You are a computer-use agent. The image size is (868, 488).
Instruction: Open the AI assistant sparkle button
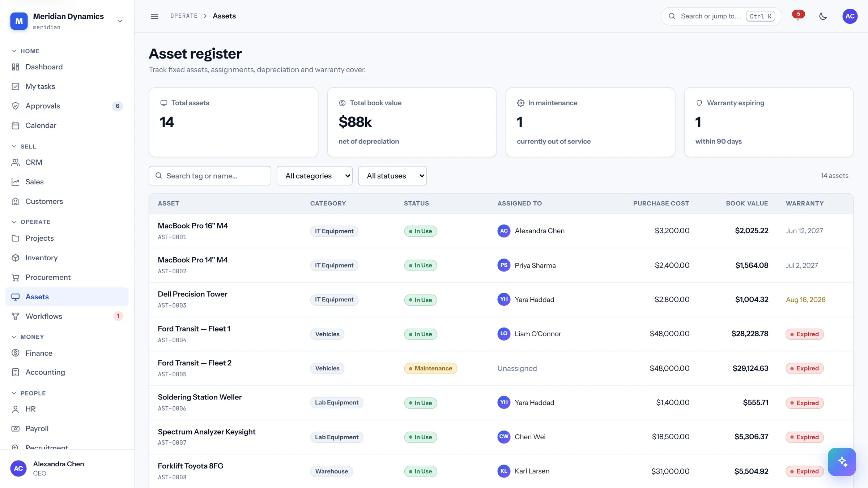click(842, 462)
